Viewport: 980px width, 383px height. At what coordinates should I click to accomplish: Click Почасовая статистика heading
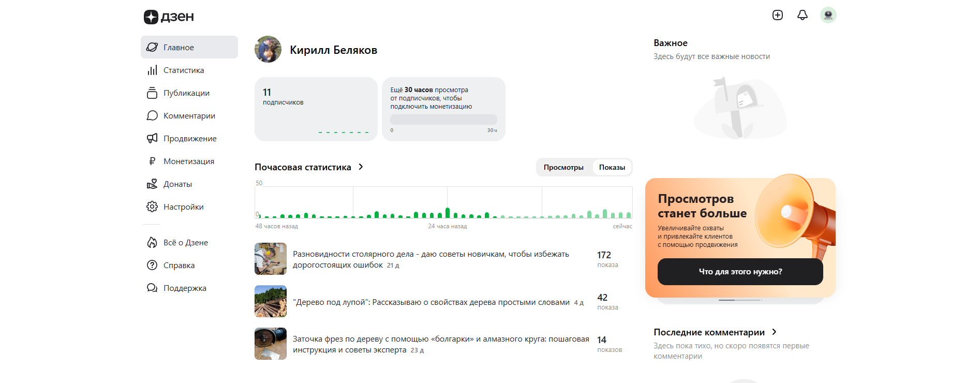tap(303, 167)
